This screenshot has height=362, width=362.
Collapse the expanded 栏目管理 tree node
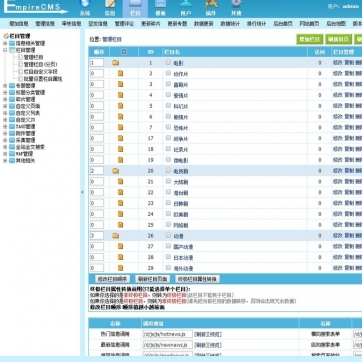[x=5, y=50]
